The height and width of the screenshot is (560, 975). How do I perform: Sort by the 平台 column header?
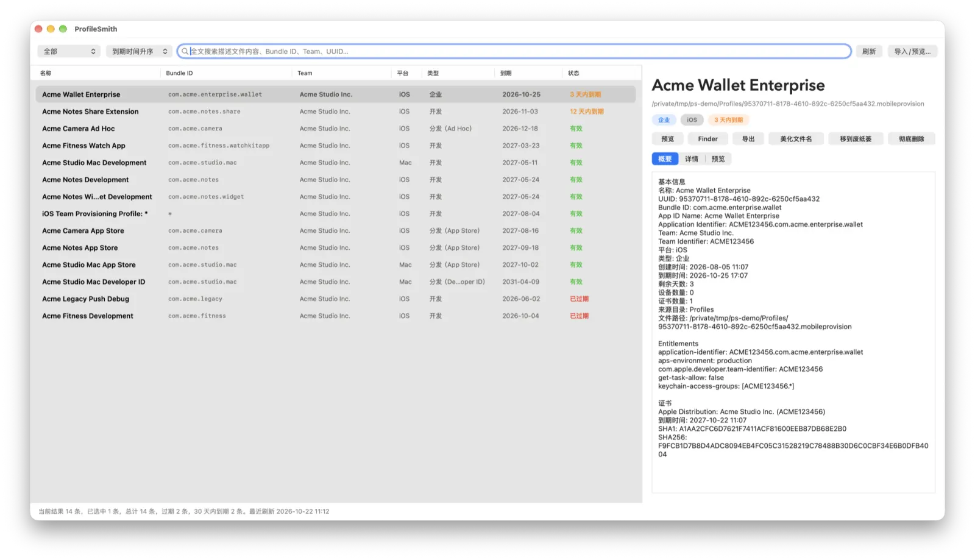tap(407, 73)
